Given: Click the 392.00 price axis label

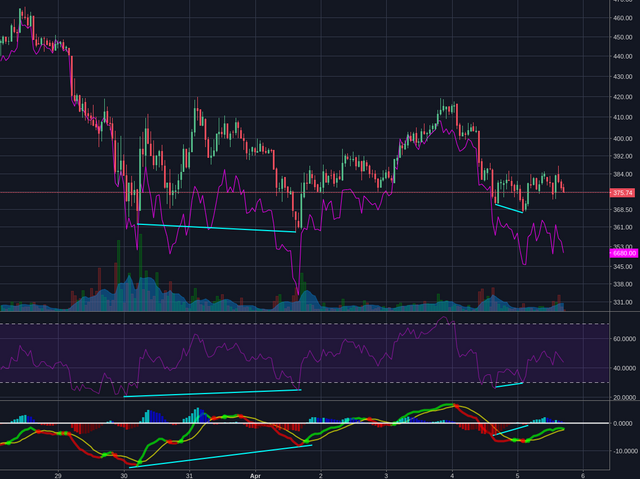Looking at the screenshot, I should pos(623,156).
